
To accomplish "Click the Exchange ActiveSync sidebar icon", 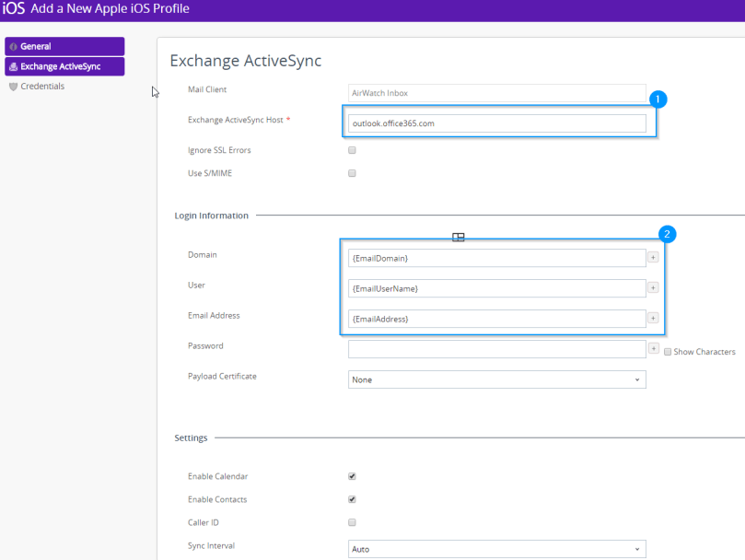I will pyautogui.click(x=13, y=66).
